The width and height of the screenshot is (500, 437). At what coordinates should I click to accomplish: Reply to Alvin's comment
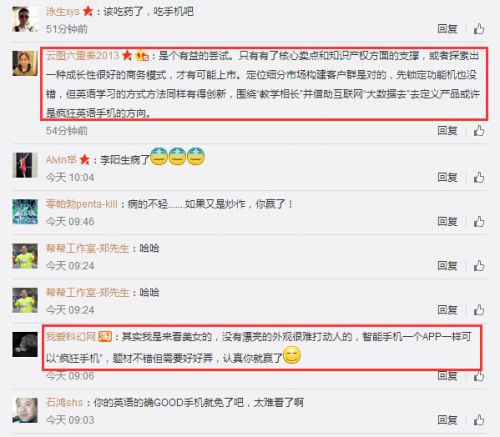tap(447, 177)
